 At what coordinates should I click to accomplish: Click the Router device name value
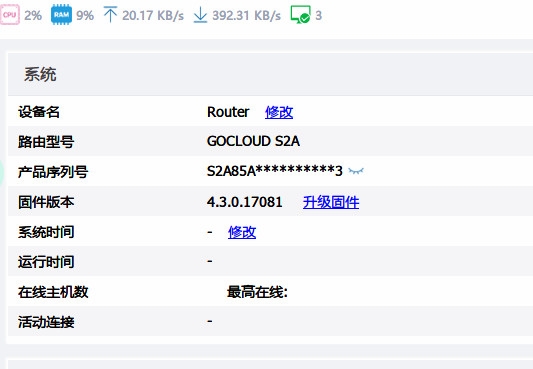(228, 112)
